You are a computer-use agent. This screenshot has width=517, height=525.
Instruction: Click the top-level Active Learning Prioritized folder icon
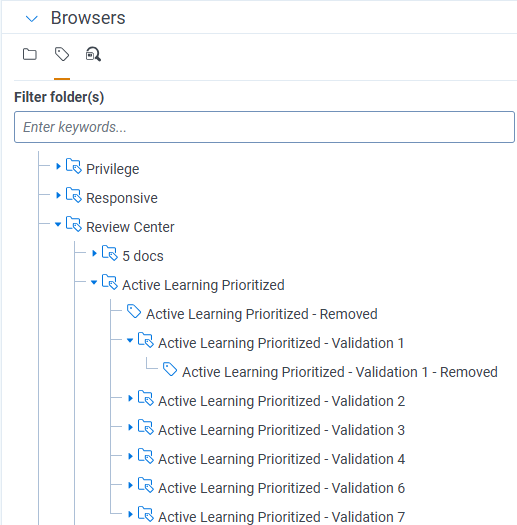point(110,282)
